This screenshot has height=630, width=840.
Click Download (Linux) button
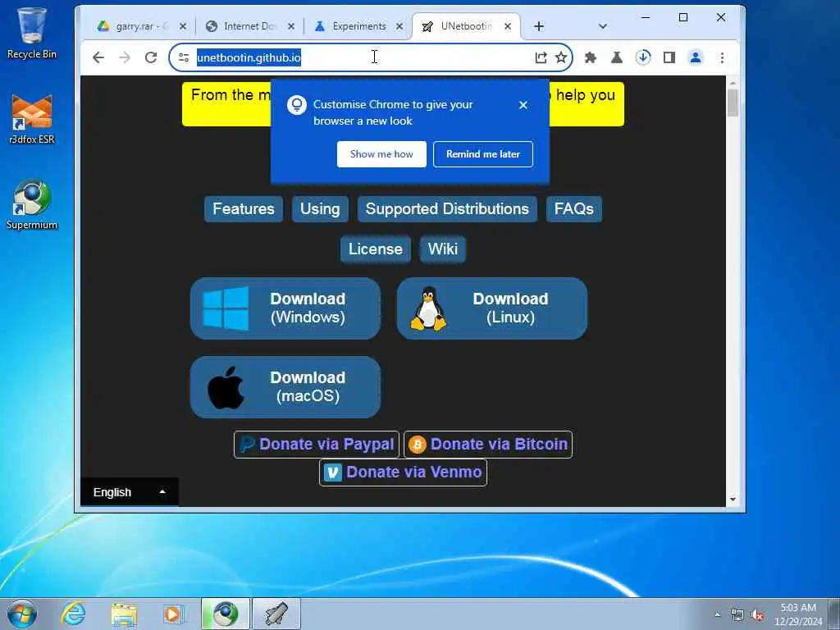[x=492, y=308]
